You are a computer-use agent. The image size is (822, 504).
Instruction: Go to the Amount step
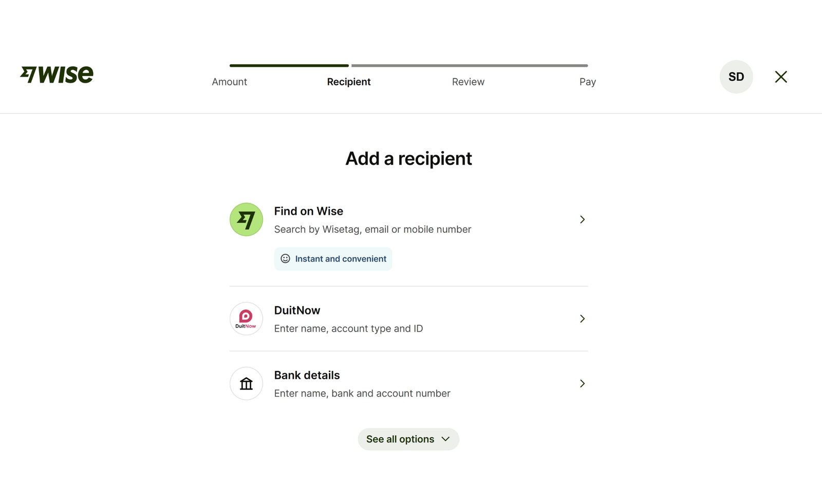tap(229, 82)
